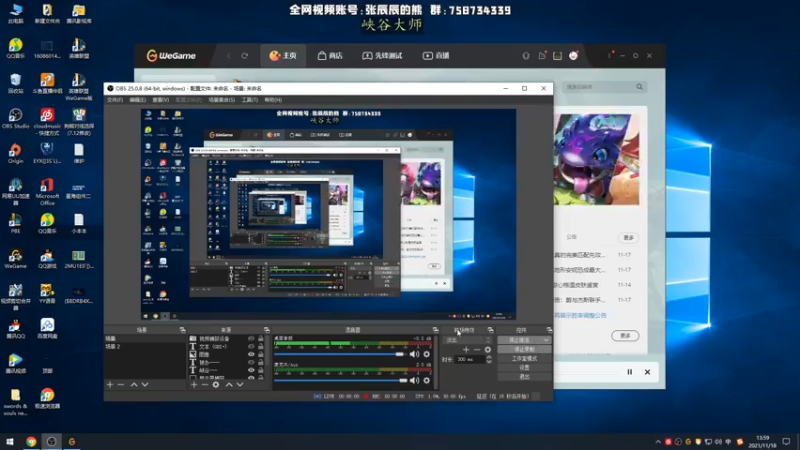This screenshot has height=450, width=800.
Task: Go back in WeGame navigation
Action: (x=229, y=56)
